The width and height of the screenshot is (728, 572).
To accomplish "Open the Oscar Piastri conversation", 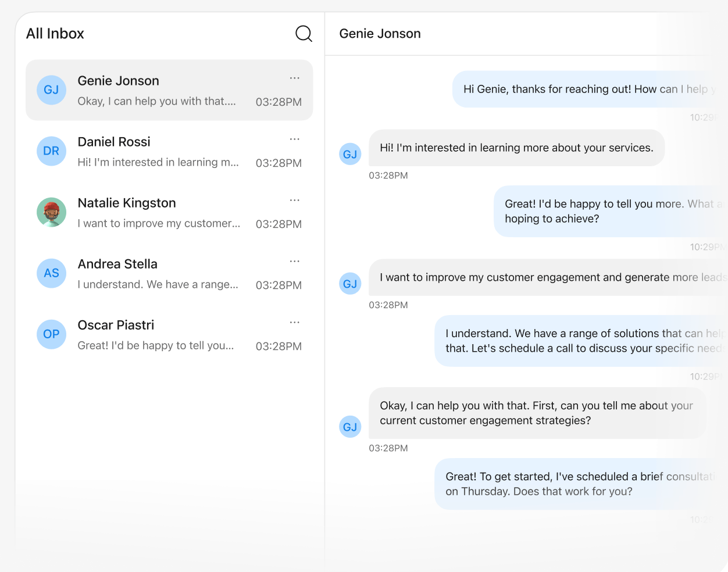I will click(x=169, y=334).
